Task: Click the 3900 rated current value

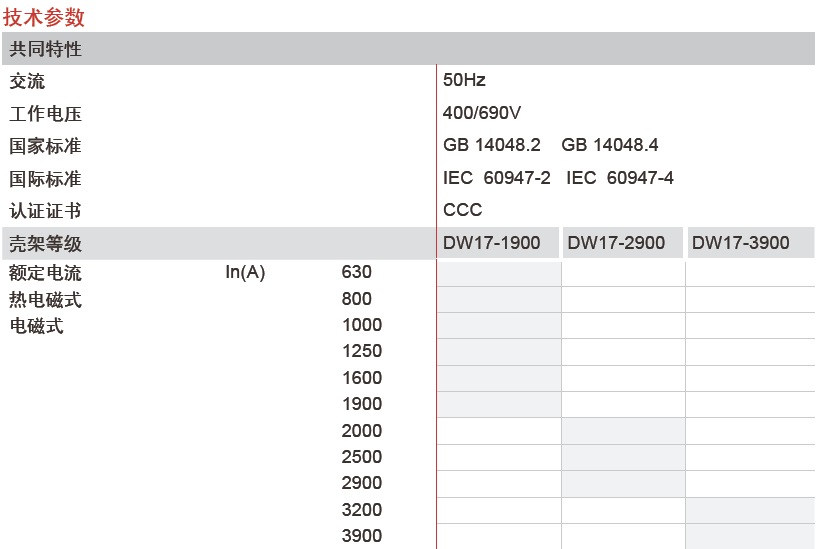Action: (x=362, y=535)
